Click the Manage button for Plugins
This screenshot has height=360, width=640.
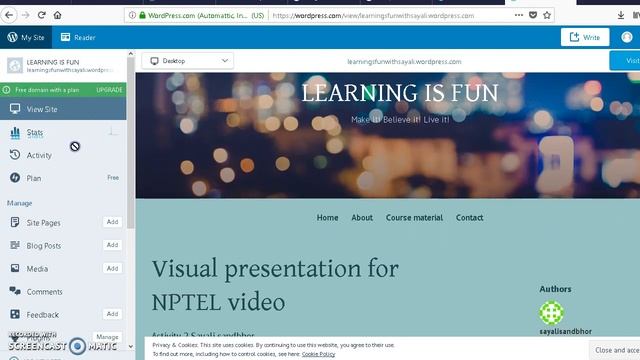(x=107, y=337)
